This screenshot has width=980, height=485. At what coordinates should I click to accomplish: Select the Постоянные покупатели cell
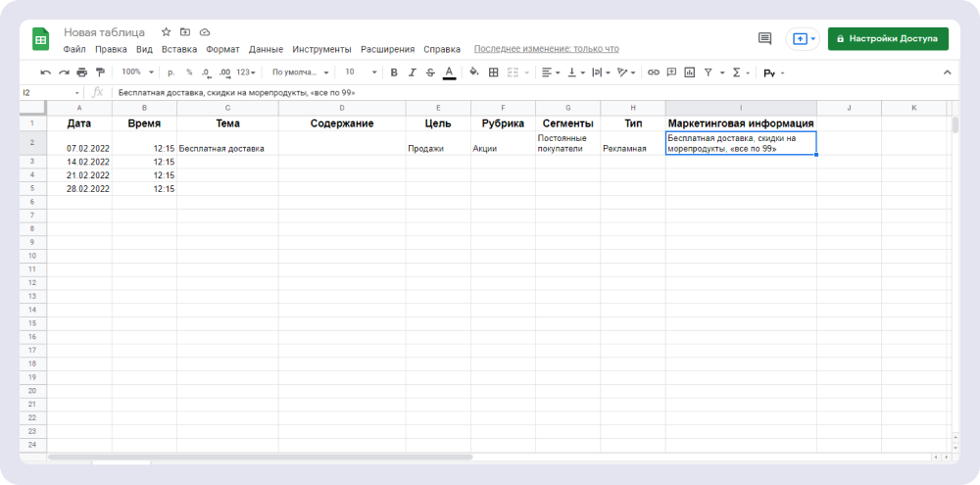(568, 143)
